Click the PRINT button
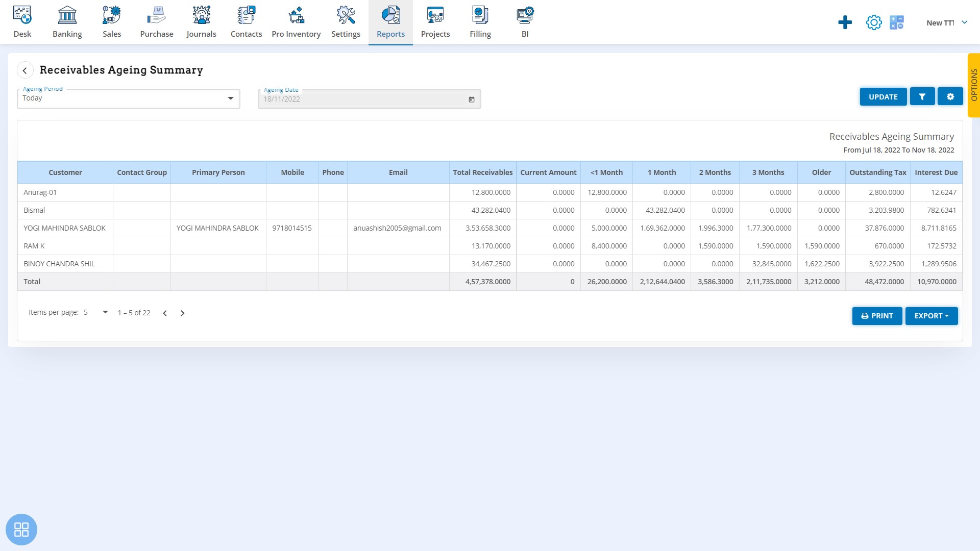 [877, 315]
